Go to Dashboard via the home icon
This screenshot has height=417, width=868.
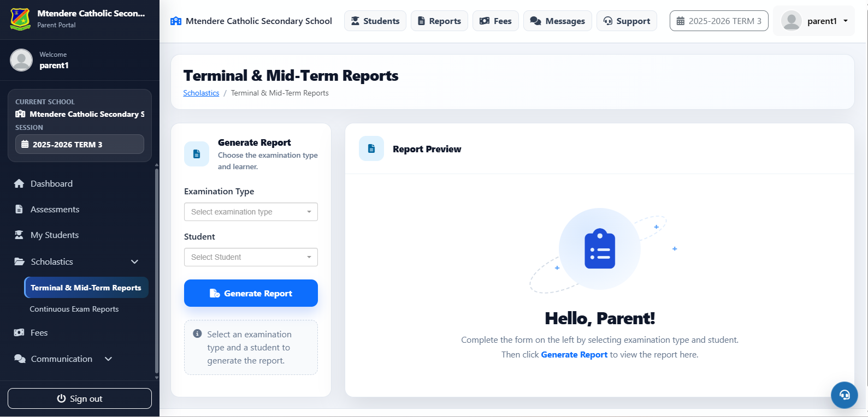(19, 183)
